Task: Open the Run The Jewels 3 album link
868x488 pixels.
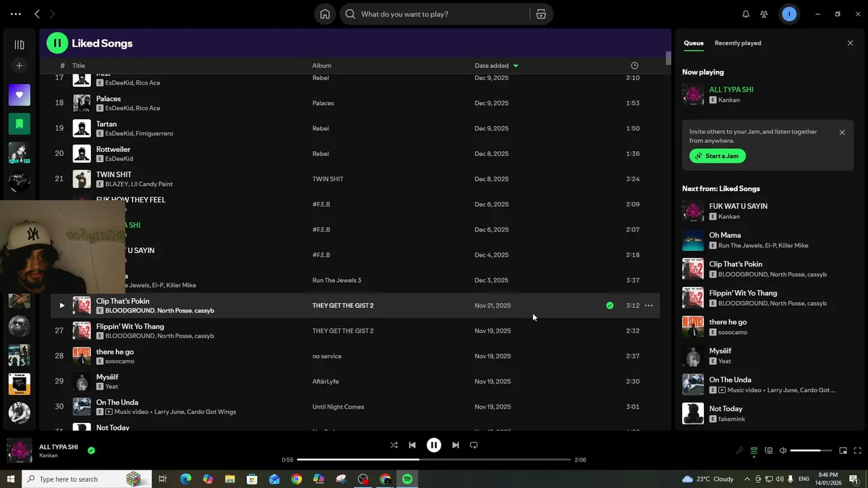Action: (x=336, y=281)
